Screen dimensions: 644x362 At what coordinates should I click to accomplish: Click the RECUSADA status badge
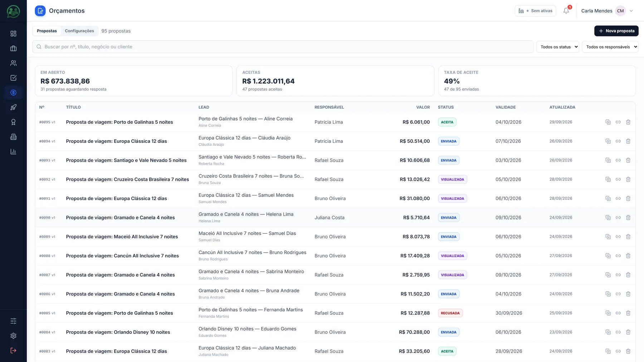tap(450, 313)
